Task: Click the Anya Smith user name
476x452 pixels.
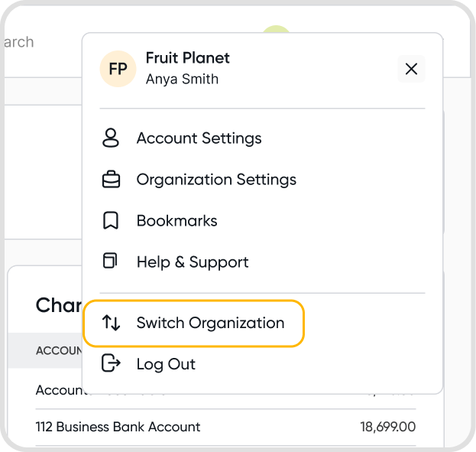Action: click(x=182, y=79)
